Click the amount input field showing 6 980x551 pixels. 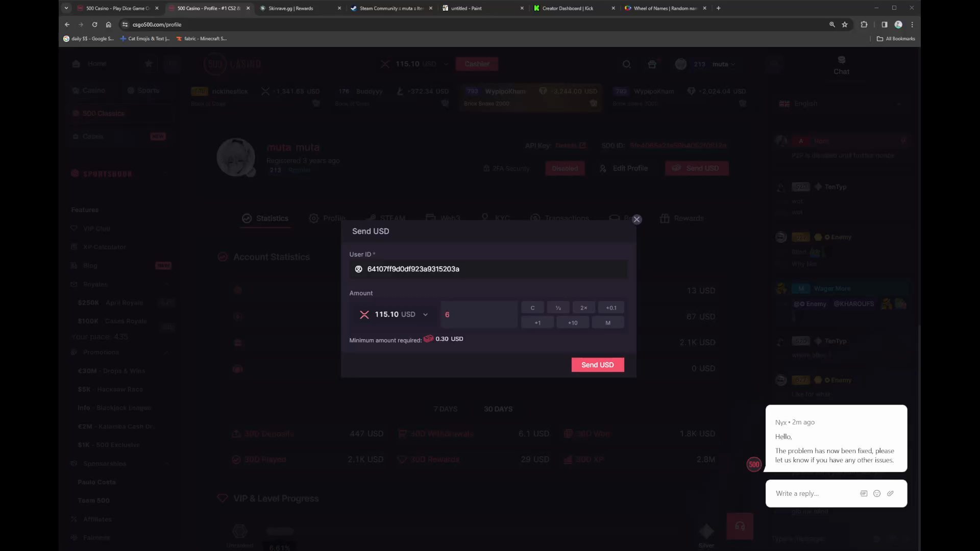tap(479, 315)
